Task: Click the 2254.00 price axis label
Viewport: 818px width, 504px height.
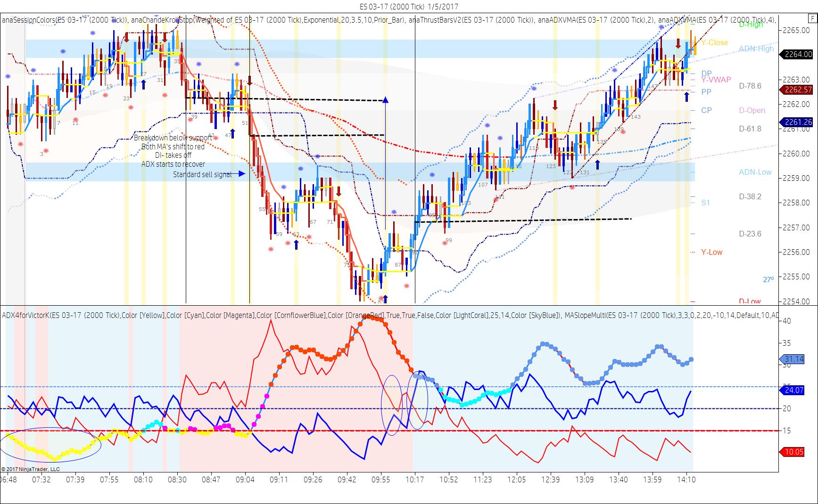Action: [796, 301]
